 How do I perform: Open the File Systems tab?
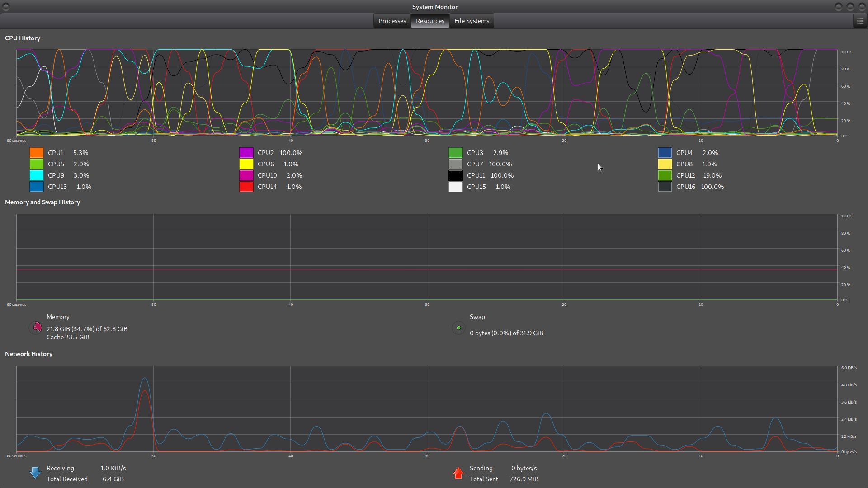pyautogui.click(x=472, y=21)
